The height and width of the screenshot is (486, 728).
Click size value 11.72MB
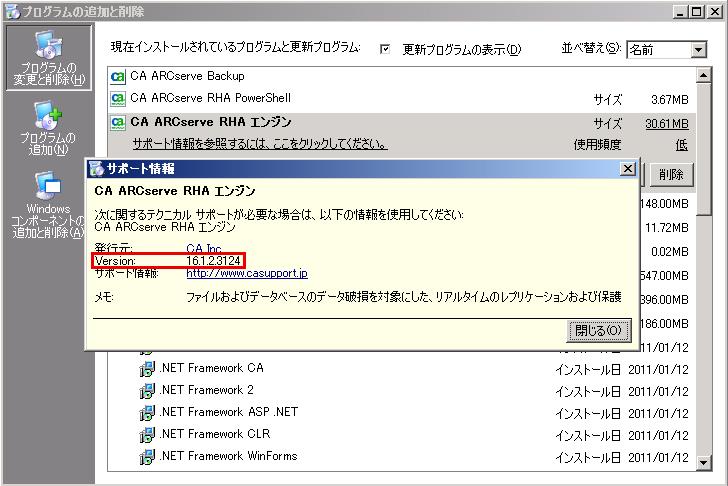point(667,228)
